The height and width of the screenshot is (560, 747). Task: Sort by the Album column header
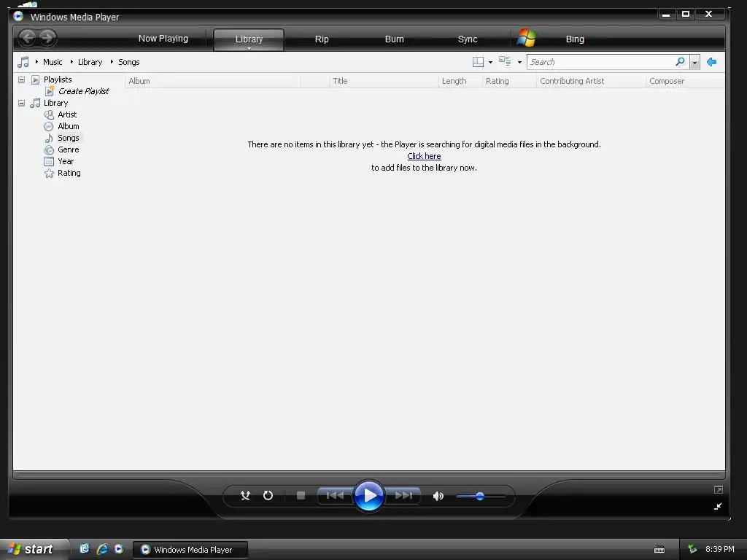tap(212, 81)
